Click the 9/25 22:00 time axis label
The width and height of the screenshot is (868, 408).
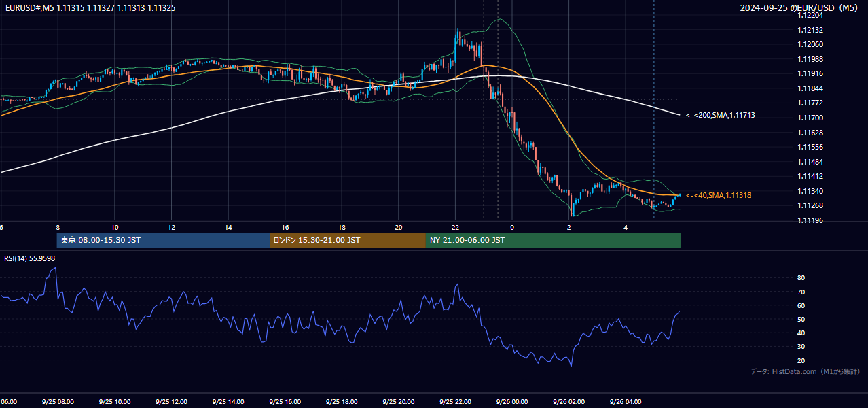[455, 402]
